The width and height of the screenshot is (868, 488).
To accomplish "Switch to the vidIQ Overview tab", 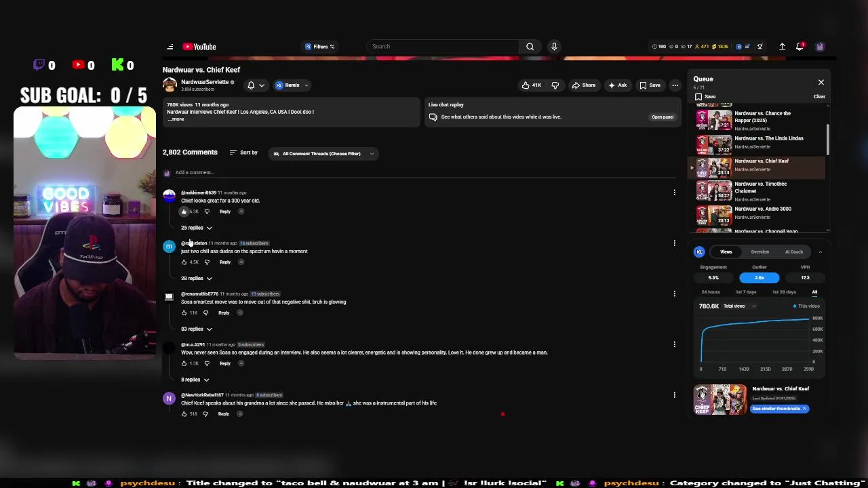I will pos(759,252).
